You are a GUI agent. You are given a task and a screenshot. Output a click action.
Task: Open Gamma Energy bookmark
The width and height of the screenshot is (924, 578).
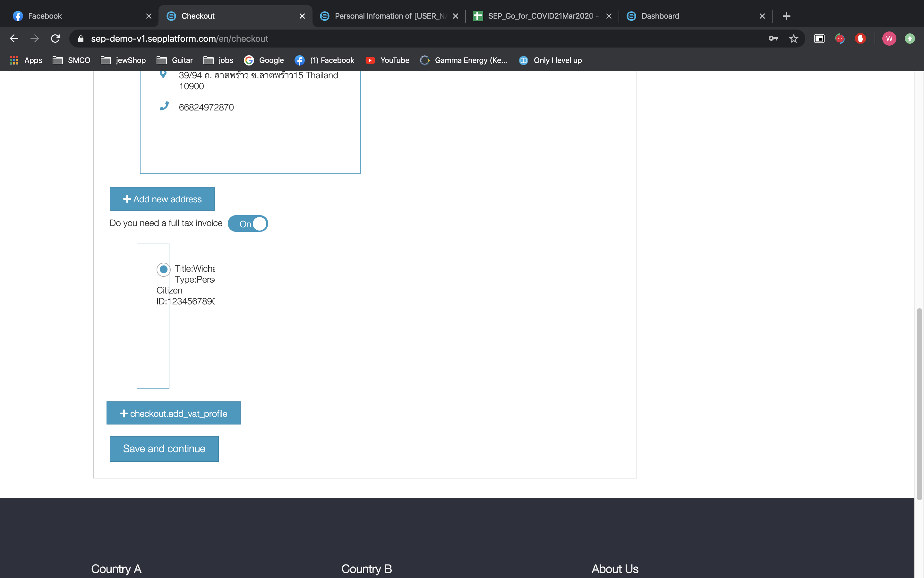tap(464, 60)
